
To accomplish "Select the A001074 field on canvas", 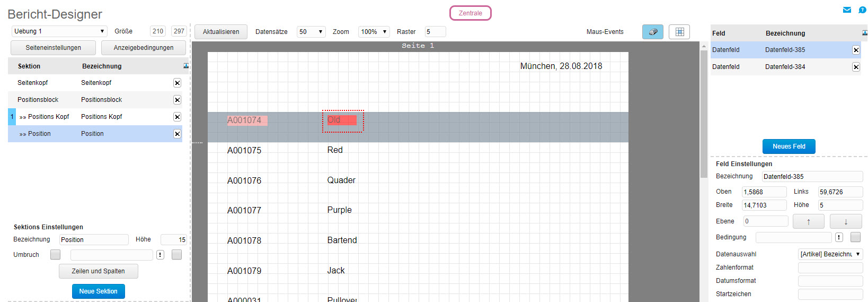I will (x=247, y=120).
